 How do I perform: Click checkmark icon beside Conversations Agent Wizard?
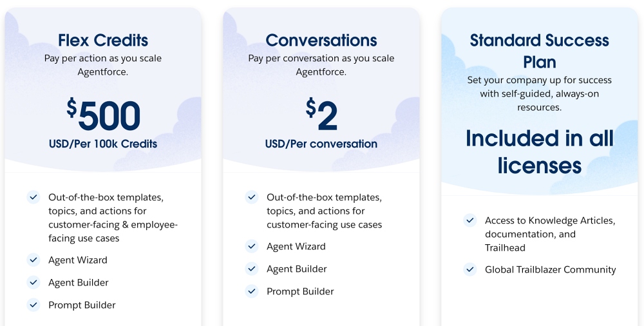pos(252,246)
